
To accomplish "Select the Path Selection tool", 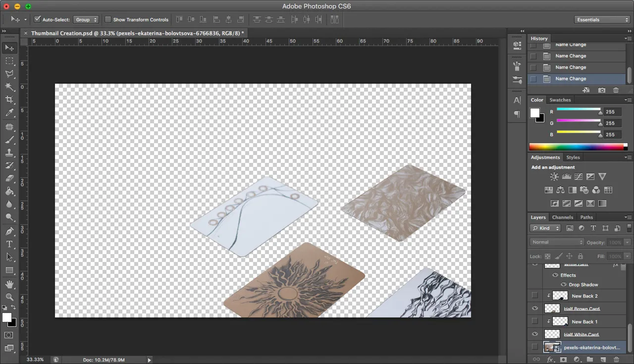I will tap(9, 257).
